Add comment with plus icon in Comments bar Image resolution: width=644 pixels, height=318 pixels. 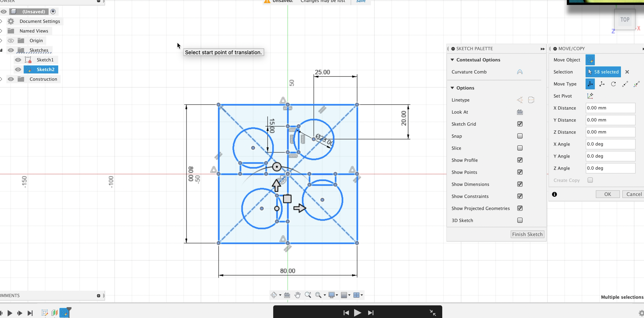point(99,296)
